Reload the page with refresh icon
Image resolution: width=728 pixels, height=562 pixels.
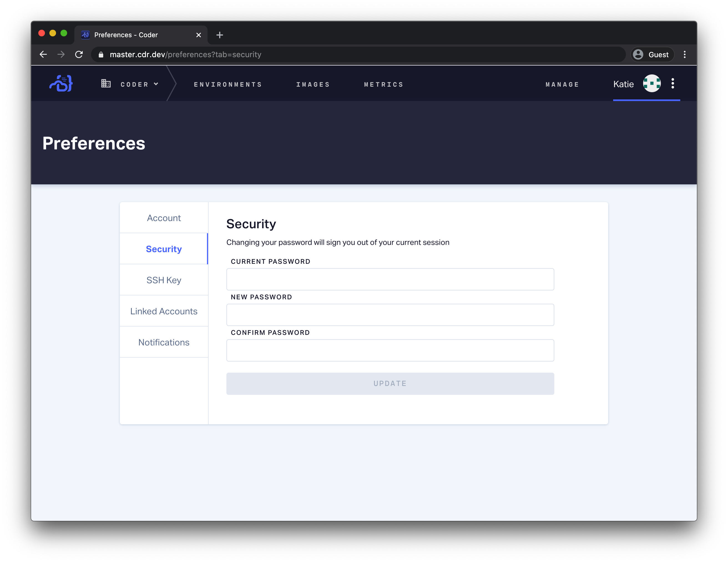point(79,54)
